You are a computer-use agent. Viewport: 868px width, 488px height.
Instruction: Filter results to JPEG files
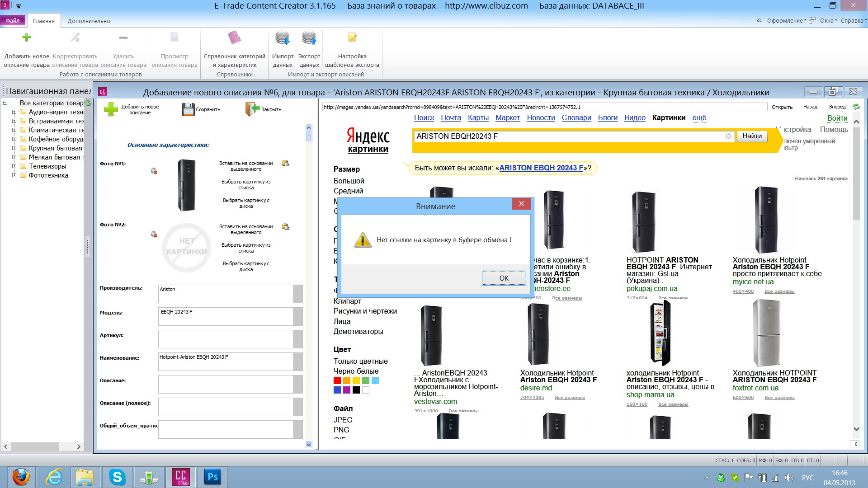[343, 420]
